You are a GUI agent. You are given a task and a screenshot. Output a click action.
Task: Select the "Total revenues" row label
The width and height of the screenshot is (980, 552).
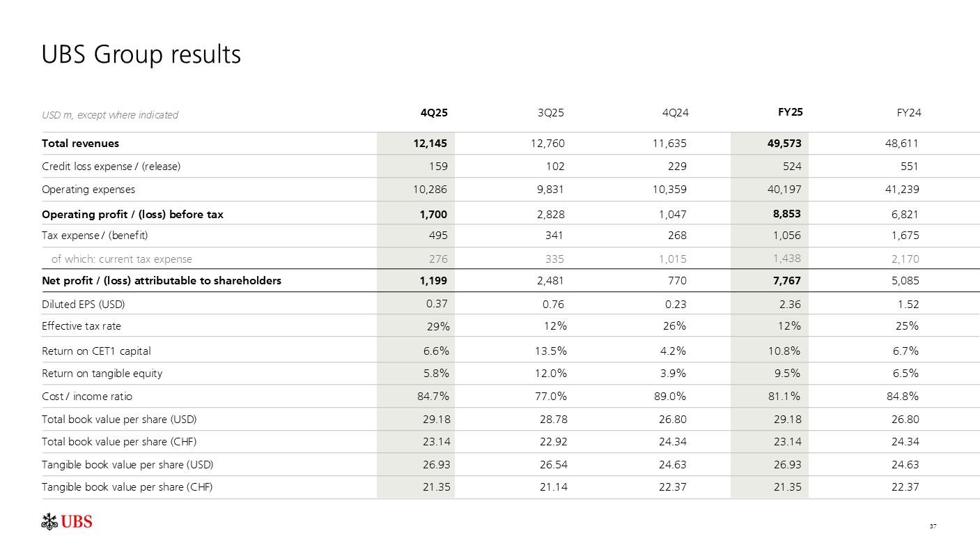point(80,144)
